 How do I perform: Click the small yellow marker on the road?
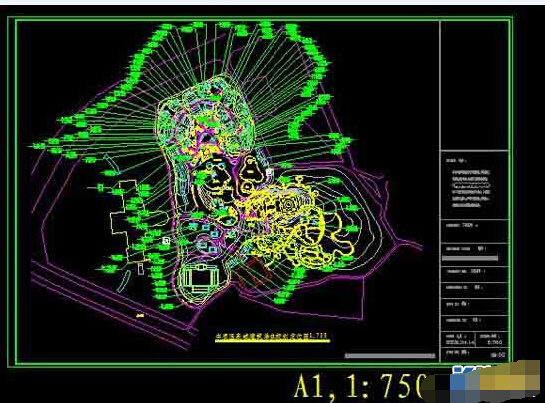pos(140,315)
